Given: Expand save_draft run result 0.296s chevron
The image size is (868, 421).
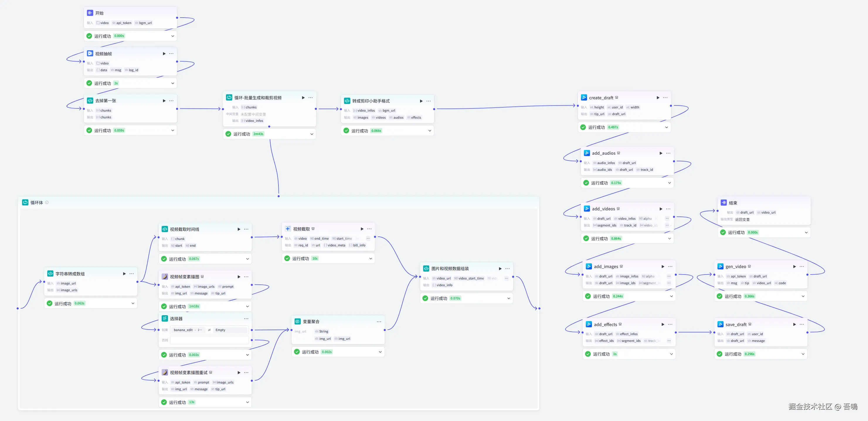Looking at the screenshot, I should [x=803, y=354].
